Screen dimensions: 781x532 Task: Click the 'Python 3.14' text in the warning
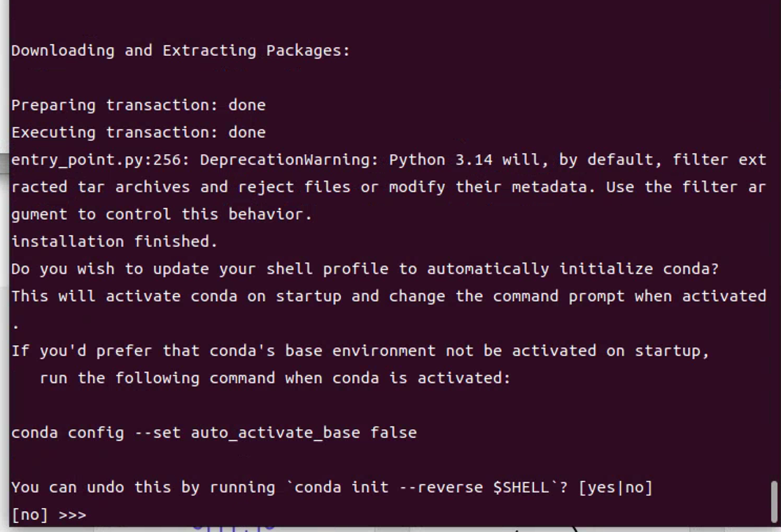(x=441, y=160)
